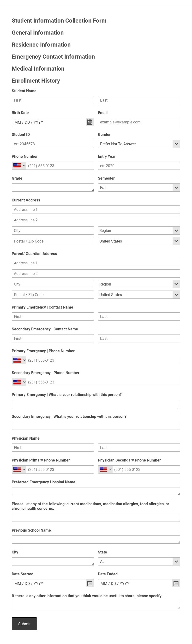
Task: Click the Medical Information heading
Action: tap(38, 68)
